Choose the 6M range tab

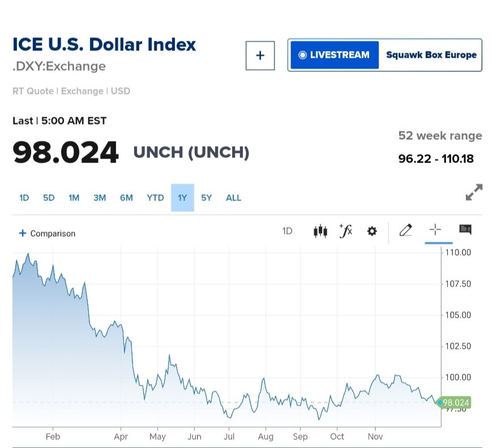click(126, 198)
